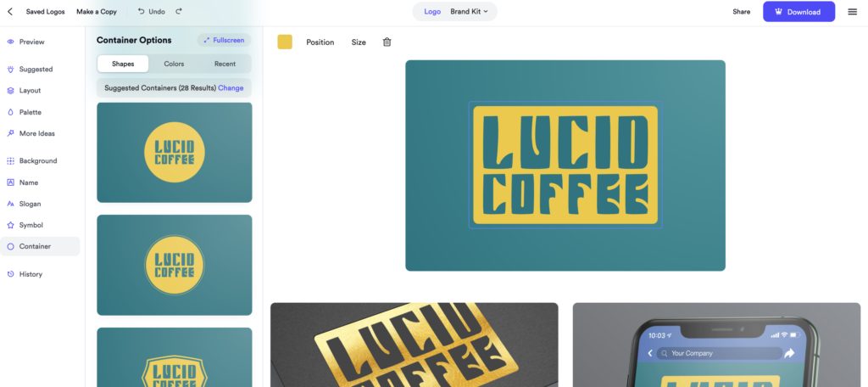Click the Change suggested containers link
This screenshot has height=387, width=868.
(231, 88)
